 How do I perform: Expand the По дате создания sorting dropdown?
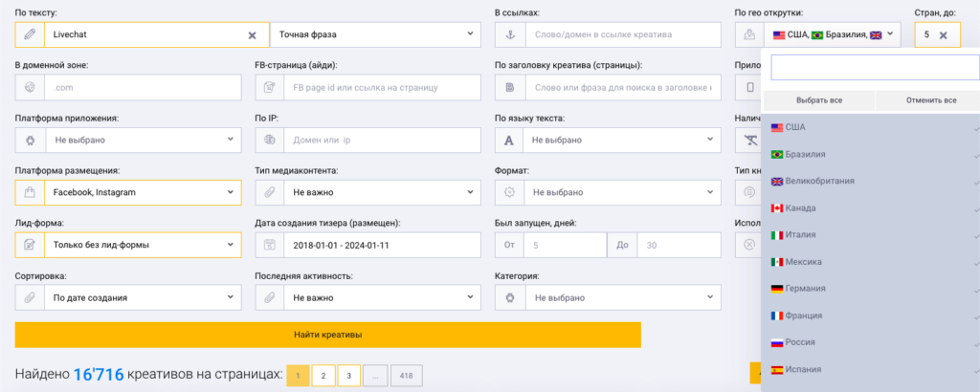(x=143, y=297)
